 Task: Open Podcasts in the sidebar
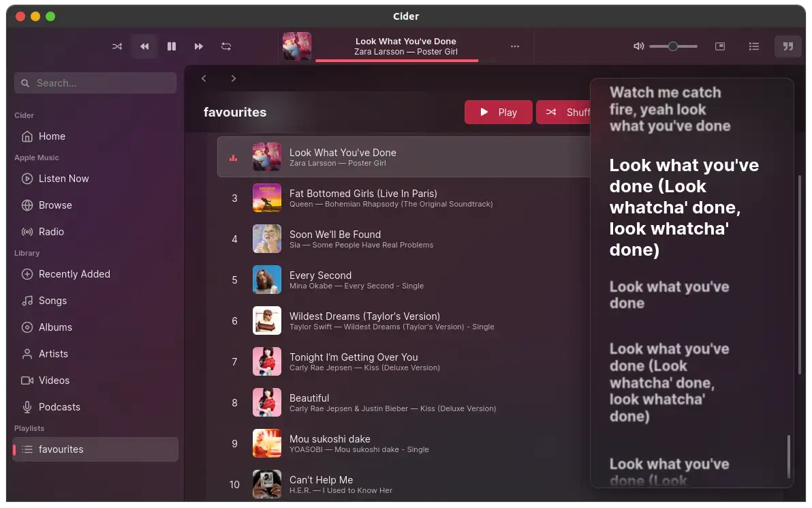click(95, 408)
